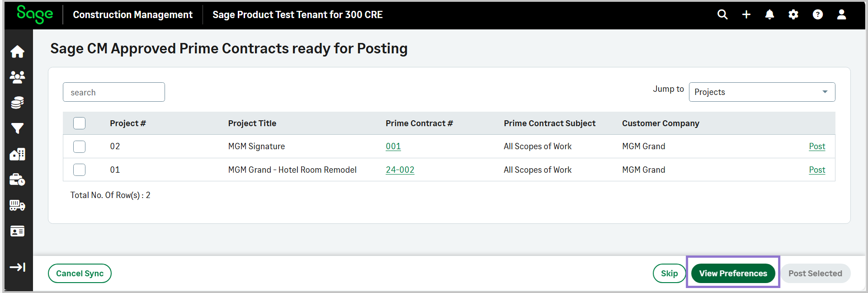
Task: Open prime contract 24-002 link
Action: (x=400, y=170)
